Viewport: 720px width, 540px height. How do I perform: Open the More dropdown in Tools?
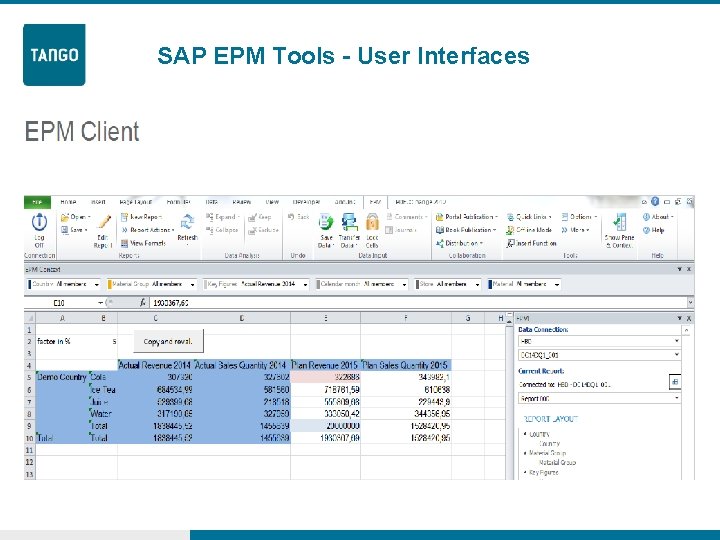point(575,230)
